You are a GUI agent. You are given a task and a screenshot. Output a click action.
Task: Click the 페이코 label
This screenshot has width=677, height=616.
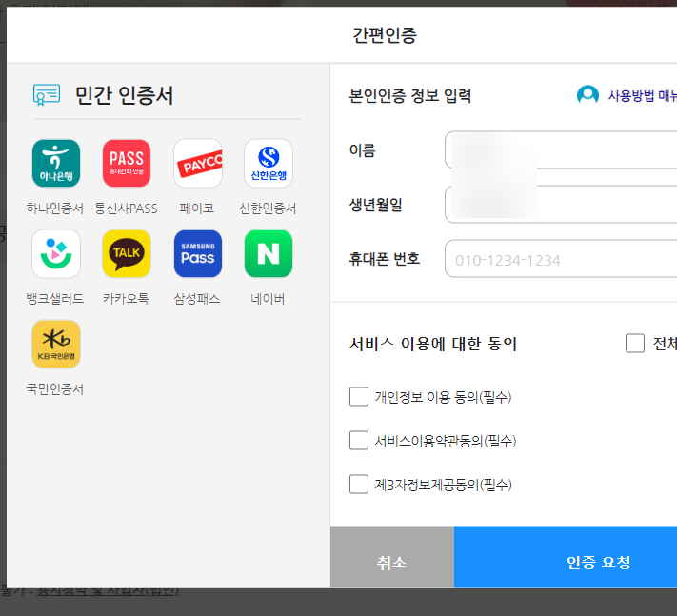click(x=197, y=209)
